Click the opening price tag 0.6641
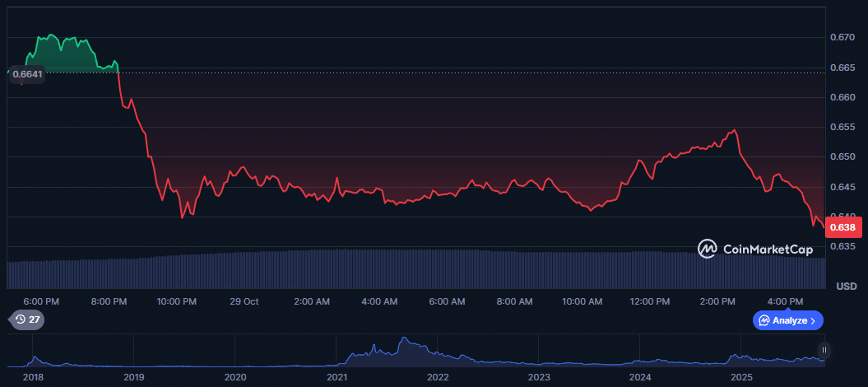Screen dimensions: 868x387 [27, 73]
